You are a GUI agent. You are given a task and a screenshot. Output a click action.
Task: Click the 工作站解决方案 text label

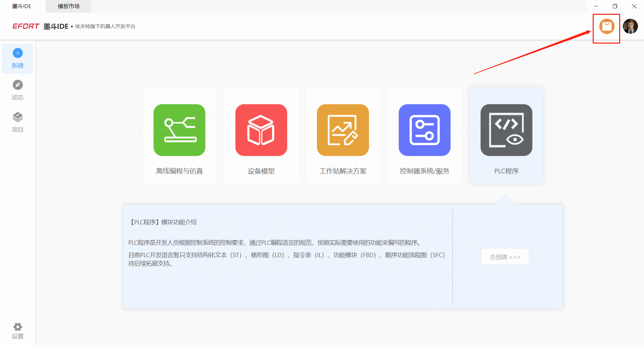point(343,171)
